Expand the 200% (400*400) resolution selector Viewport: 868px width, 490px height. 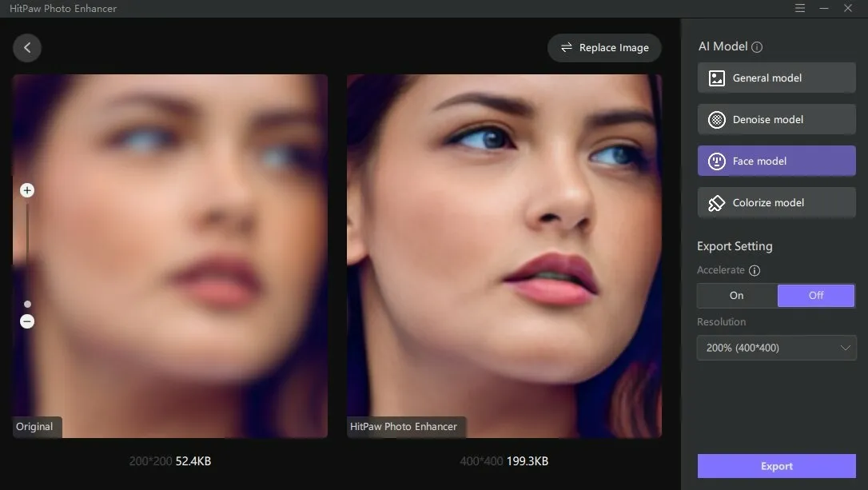click(x=776, y=348)
